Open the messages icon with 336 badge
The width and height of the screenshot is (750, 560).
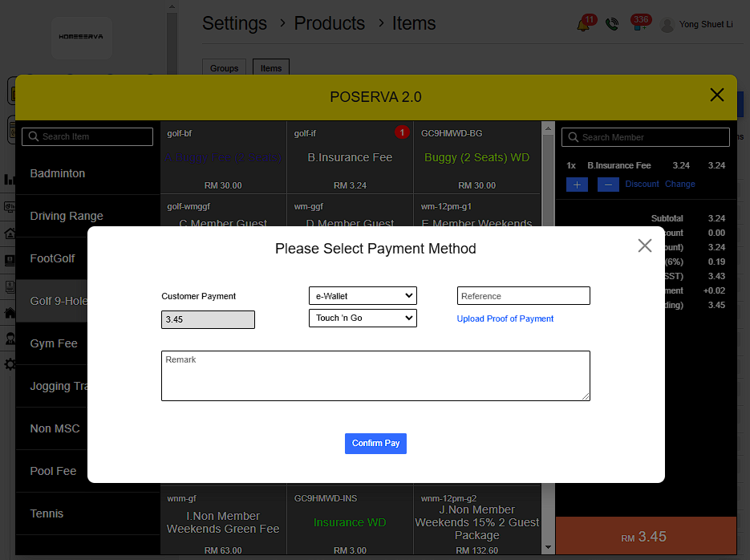[639, 26]
